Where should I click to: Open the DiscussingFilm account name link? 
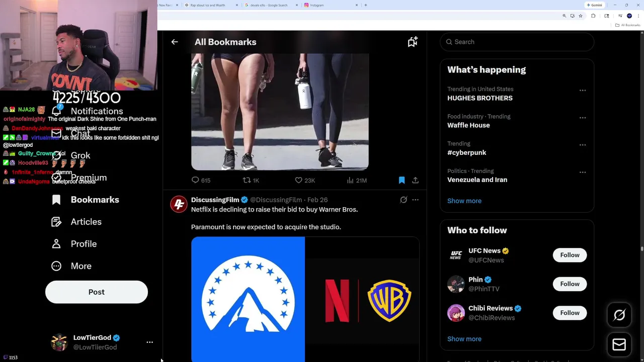215,200
